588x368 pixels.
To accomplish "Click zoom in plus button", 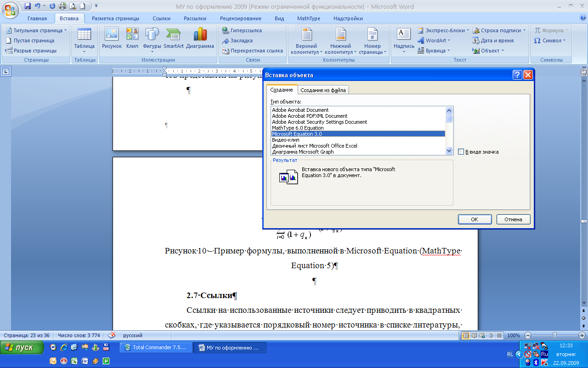I will [582, 335].
